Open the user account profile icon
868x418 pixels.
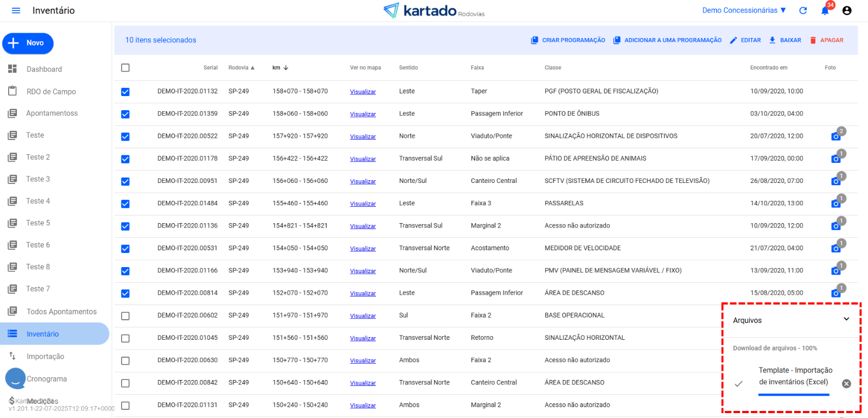846,10
